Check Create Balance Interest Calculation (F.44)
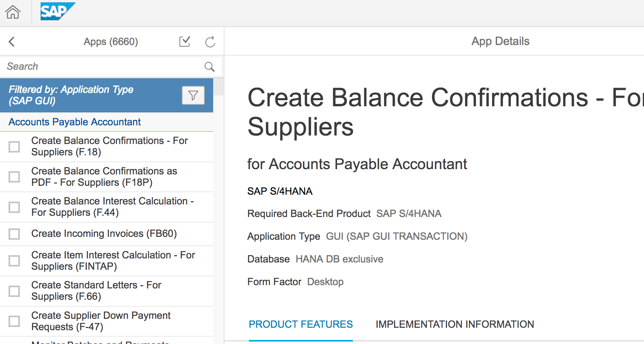The width and height of the screenshot is (644, 344). pyautogui.click(x=14, y=207)
